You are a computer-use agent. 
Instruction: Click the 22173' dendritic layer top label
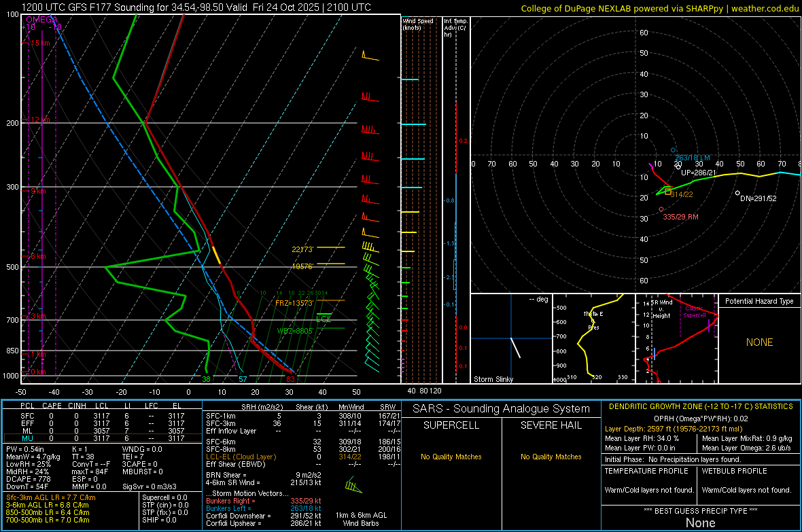tap(302, 249)
